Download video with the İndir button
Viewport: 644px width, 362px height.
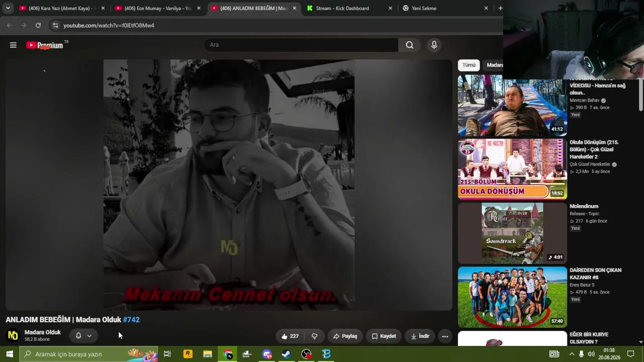tap(420, 336)
